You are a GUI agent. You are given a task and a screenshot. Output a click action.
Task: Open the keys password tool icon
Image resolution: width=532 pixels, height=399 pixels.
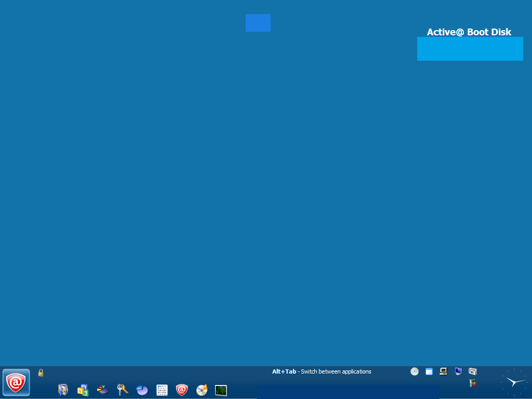(122, 390)
